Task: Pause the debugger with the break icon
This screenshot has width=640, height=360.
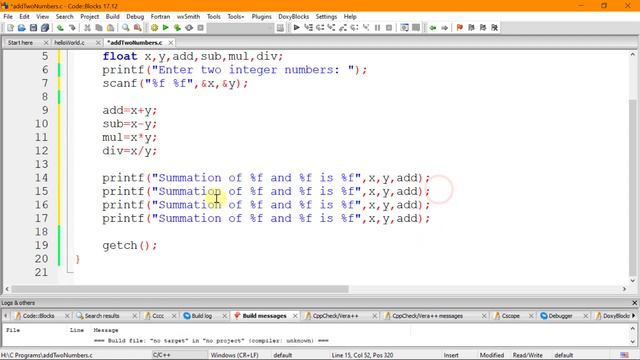Action: click(378, 28)
